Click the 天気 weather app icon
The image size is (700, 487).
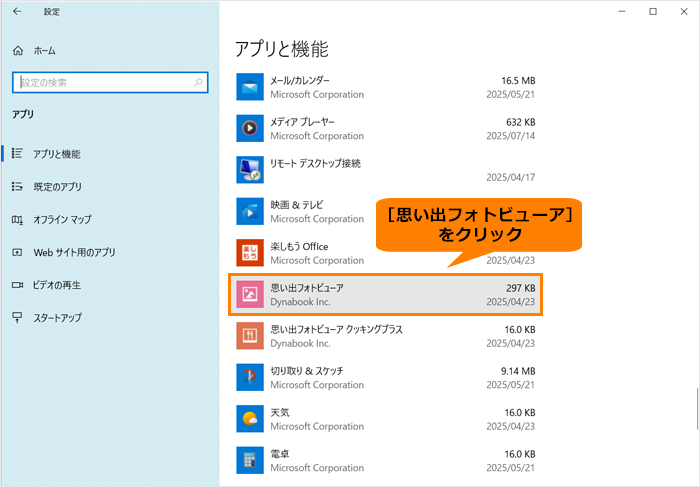point(250,419)
